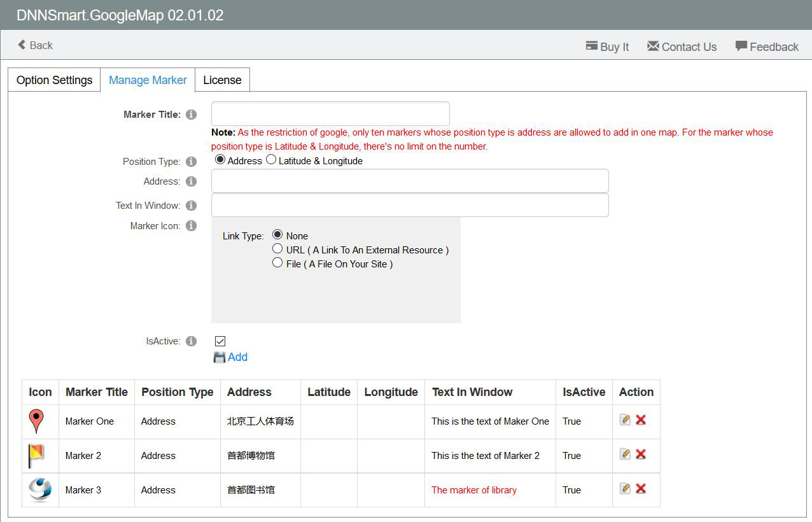Open the Feedback link

(x=767, y=46)
